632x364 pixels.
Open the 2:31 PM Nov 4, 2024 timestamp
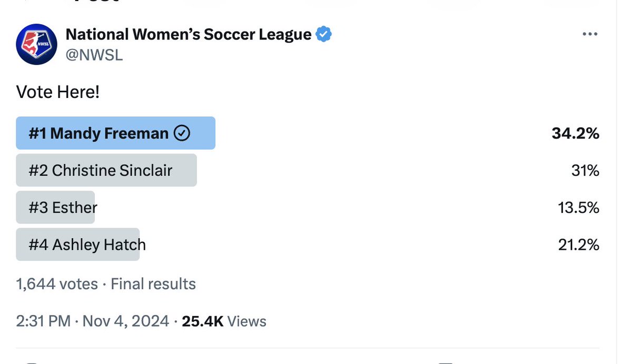93,321
